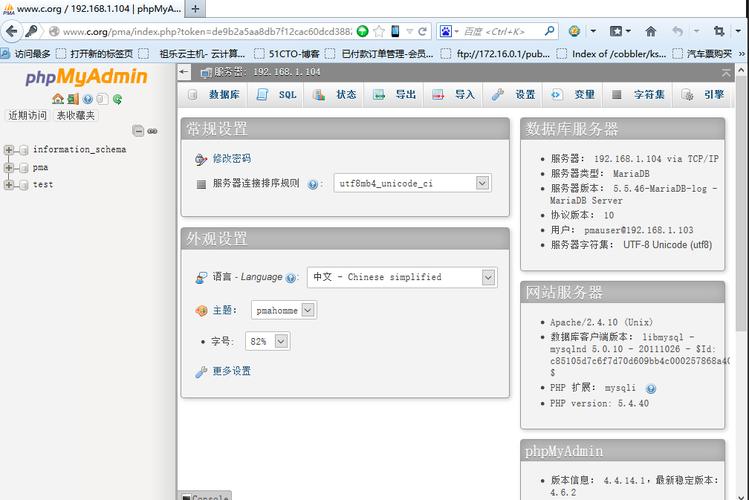Open navigation panel settings page icon
Image resolution: width=749 pixels, height=500 pixels.
[x=102, y=99]
